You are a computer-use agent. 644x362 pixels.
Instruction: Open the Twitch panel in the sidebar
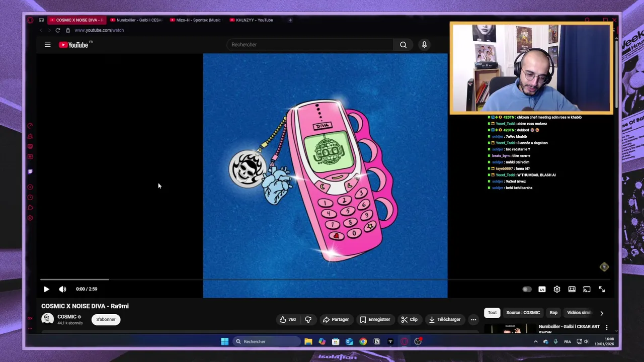pos(30,171)
